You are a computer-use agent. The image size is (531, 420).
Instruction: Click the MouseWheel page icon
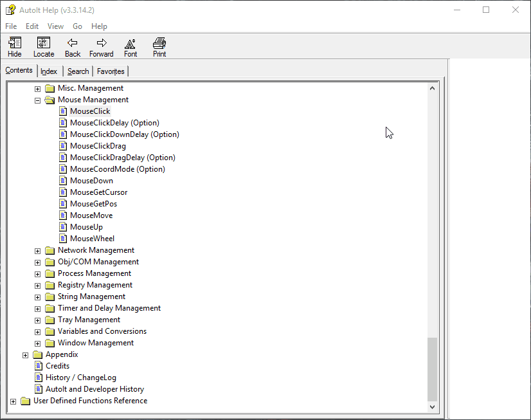pyautogui.click(x=63, y=239)
